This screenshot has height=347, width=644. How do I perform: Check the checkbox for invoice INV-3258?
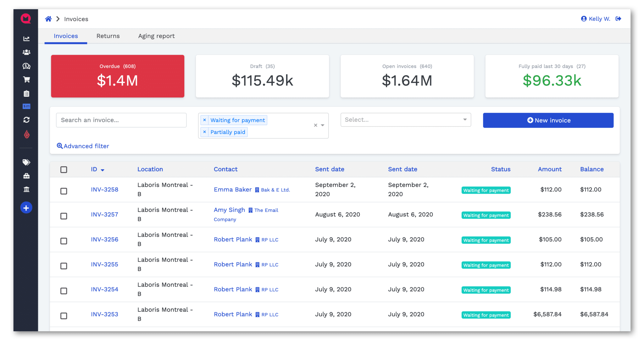(64, 191)
